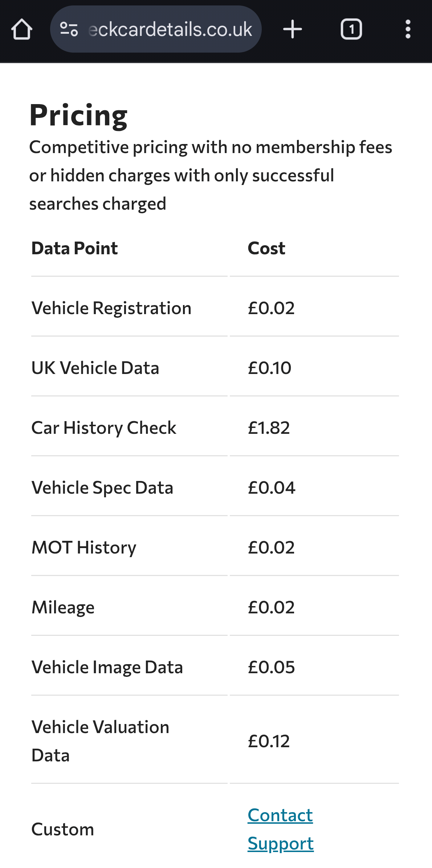Select the Vehicle Registration row
Viewport: 432px width, 868px height.
click(215, 308)
